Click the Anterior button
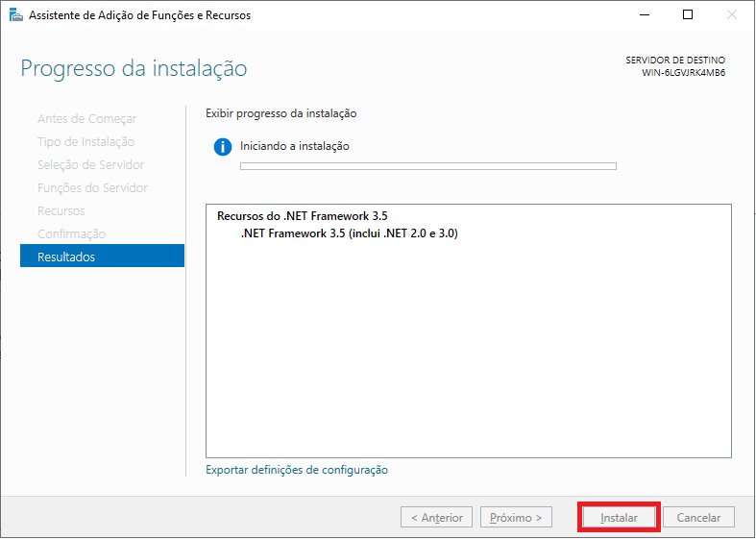This screenshot has width=756, height=539. click(x=436, y=518)
